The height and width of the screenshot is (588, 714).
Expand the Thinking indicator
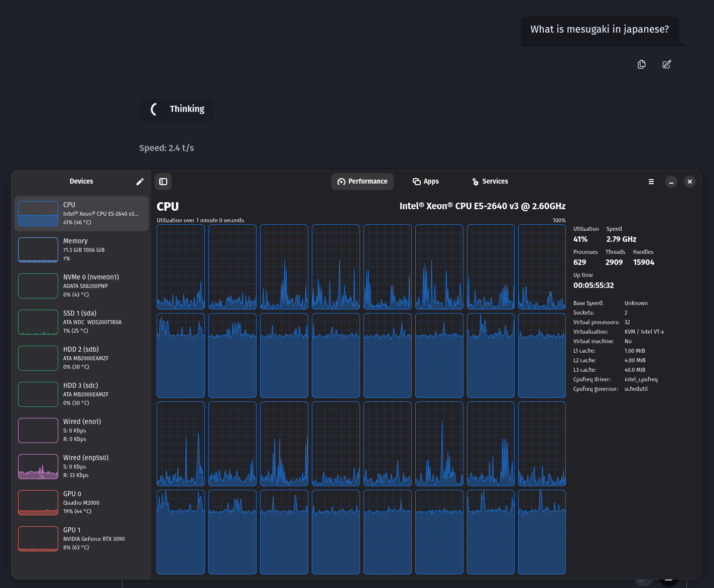(177, 109)
